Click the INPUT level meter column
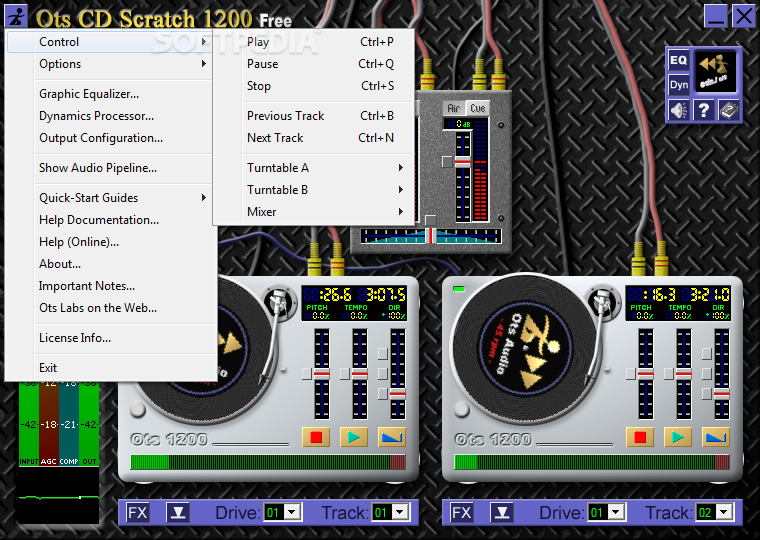760x540 pixels. 29,424
